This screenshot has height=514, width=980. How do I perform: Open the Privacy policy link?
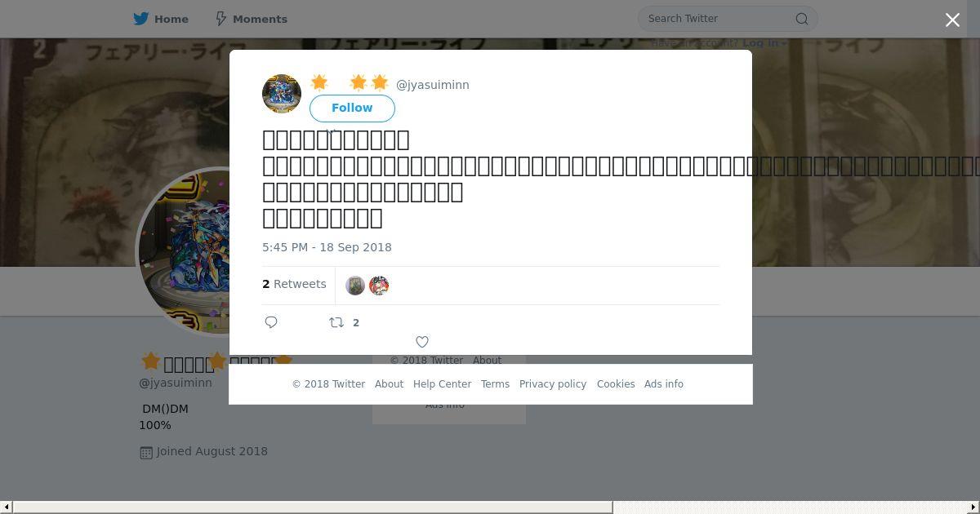[x=553, y=384]
